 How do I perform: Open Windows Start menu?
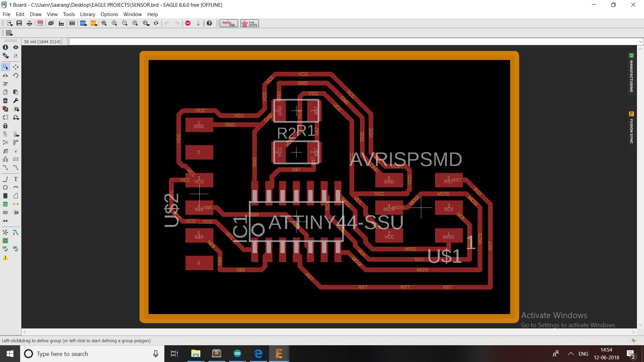[10, 354]
